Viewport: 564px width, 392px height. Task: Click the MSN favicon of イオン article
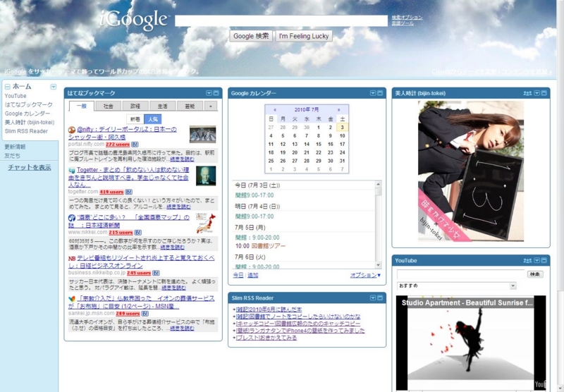[72, 298]
